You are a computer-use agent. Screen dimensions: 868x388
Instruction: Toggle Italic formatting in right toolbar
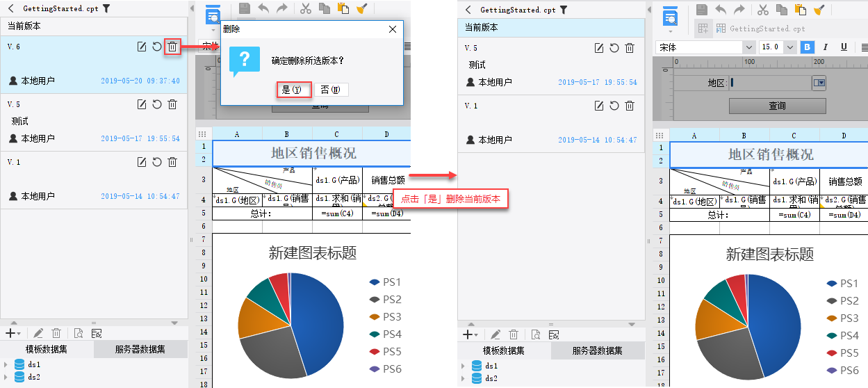(x=826, y=47)
